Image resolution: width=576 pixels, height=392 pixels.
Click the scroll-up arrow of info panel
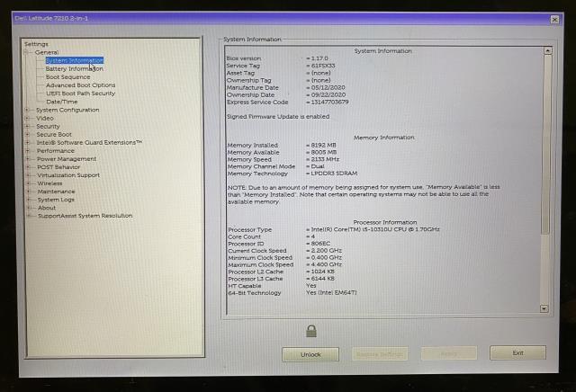pyautogui.click(x=548, y=50)
